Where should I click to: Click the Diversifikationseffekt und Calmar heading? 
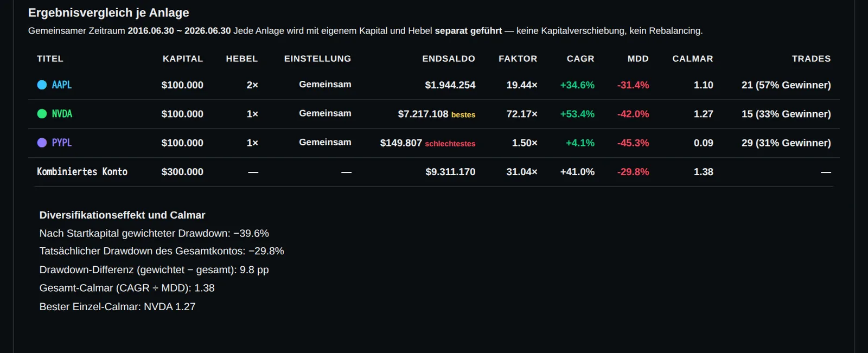click(122, 215)
